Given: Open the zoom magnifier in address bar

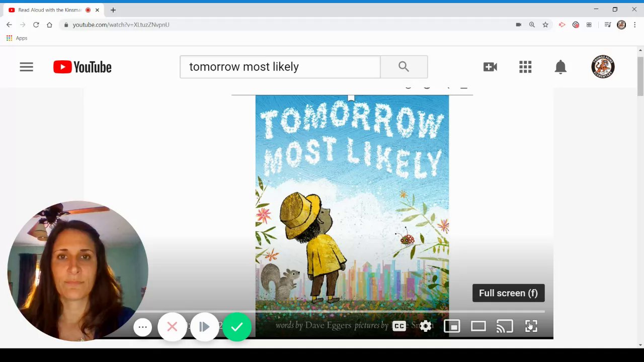Looking at the screenshot, I should coord(532,25).
